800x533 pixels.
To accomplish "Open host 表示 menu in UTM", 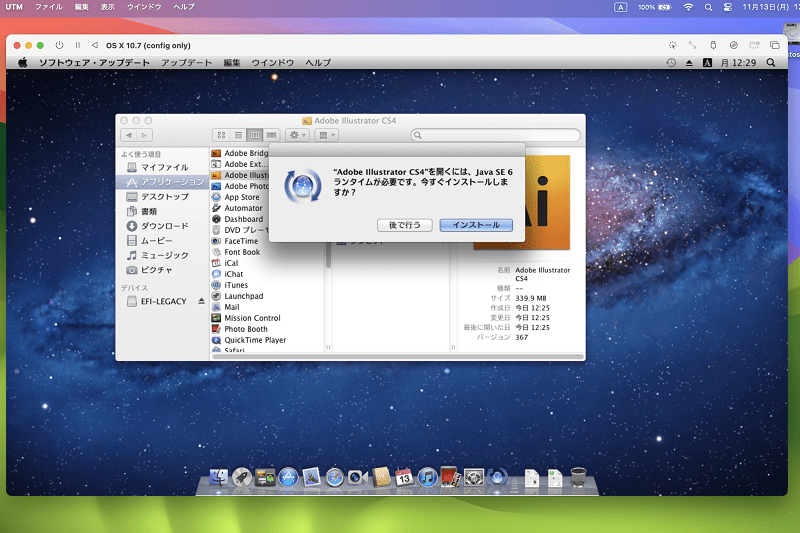I will click(x=108, y=7).
